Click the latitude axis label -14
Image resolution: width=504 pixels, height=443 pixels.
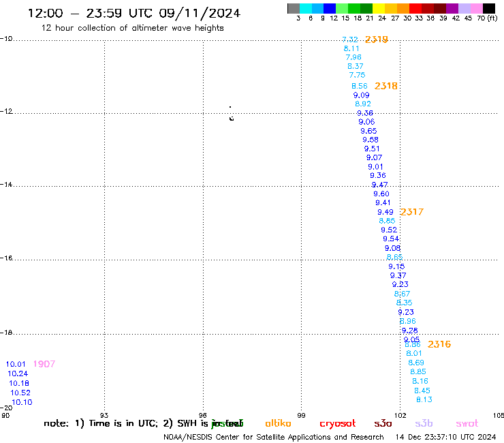(6, 184)
